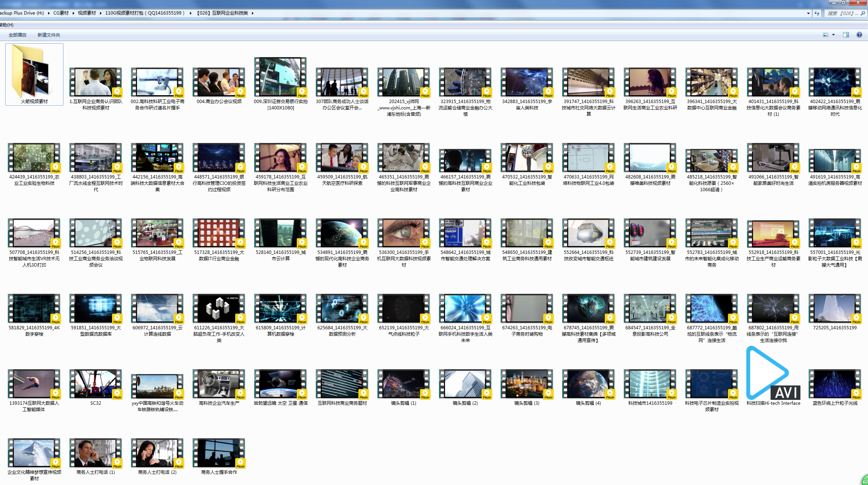
Task: Expand the view options dropdown arrow
Action: pyautogui.click(x=833, y=35)
